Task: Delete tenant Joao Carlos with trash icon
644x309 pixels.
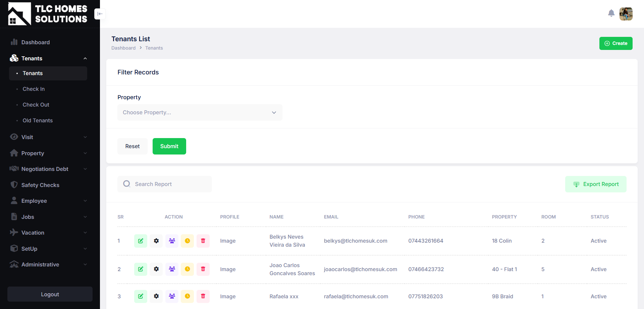Action: (x=203, y=269)
